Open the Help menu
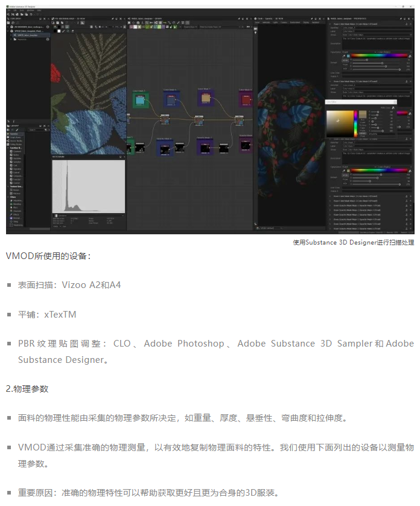The width and height of the screenshot is (420, 506). click(39, 10)
